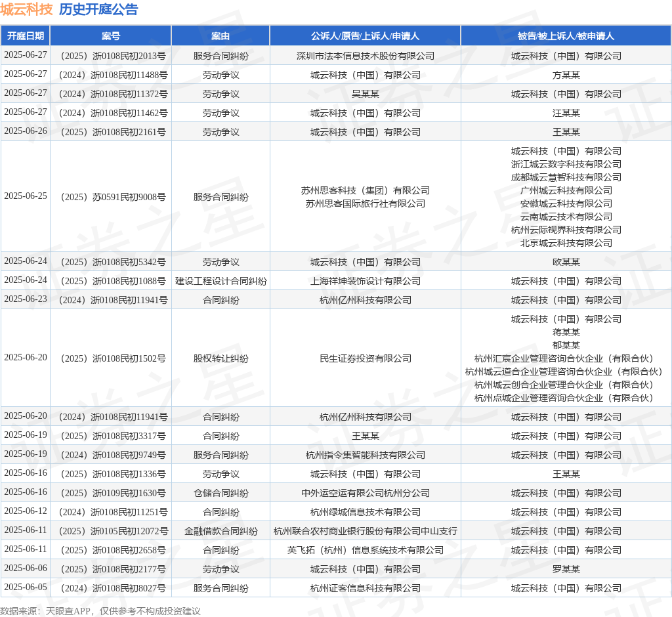Image resolution: width=672 pixels, height=617 pixels.
Task: Click the 数据来源 天眼查APP footer note
Action: 100,611
